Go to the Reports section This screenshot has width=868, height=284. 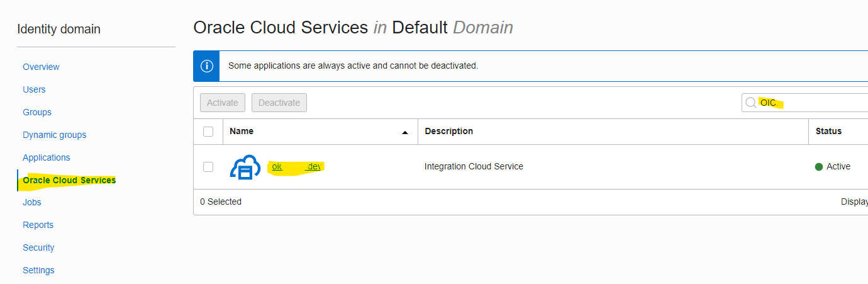[38, 225]
